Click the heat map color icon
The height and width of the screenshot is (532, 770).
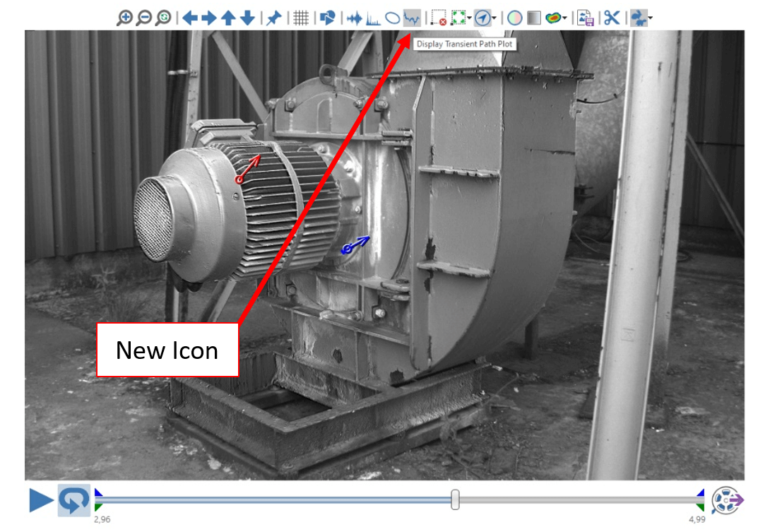click(x=553, y=18)
